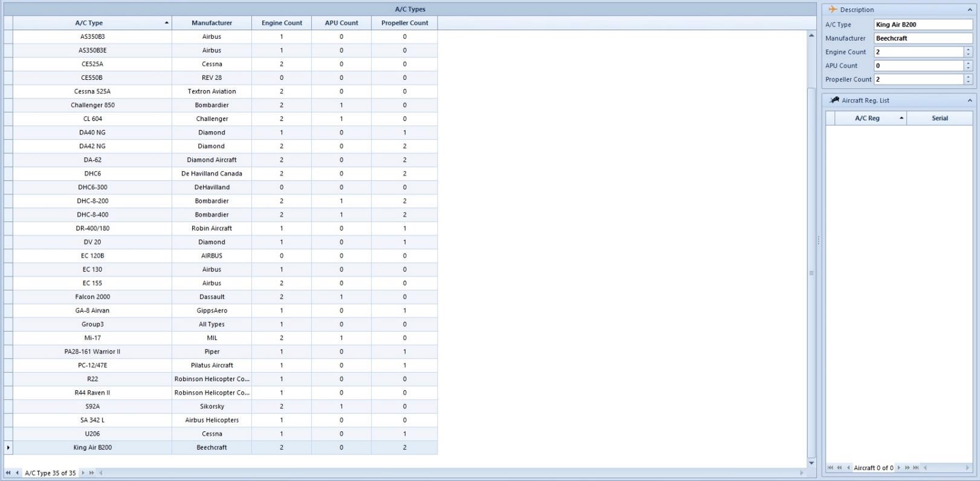This screenshot has height=481, width=980.
Task: Decrease the APU Count spinner
Action: coord(969,68)
